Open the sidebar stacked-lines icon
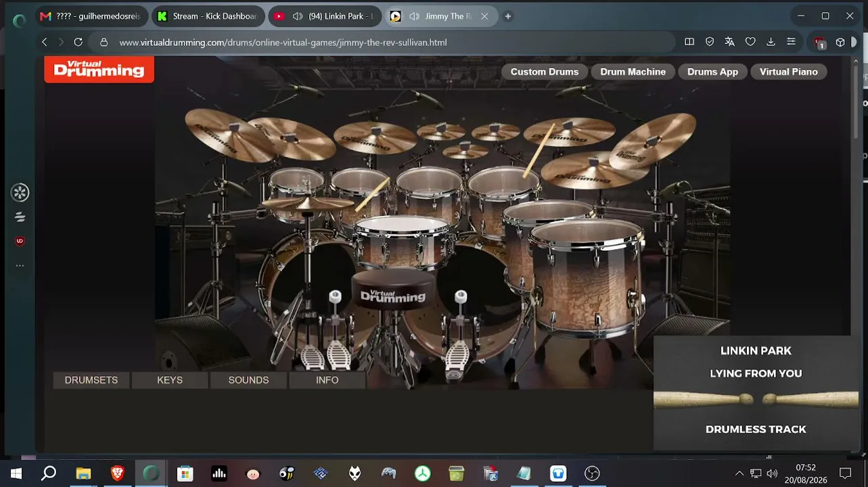This screenshot has height=487, width=868. (20, 217)
